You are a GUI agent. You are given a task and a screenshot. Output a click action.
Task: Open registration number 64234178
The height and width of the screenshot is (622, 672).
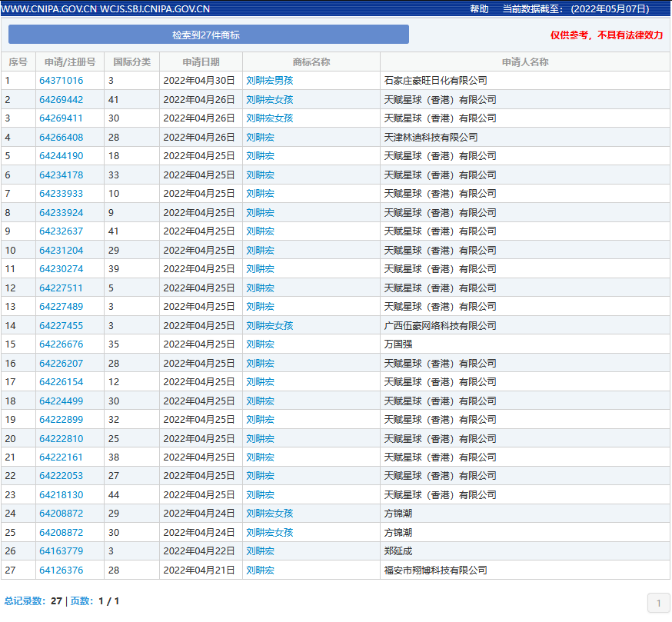[x=62, y=175]
